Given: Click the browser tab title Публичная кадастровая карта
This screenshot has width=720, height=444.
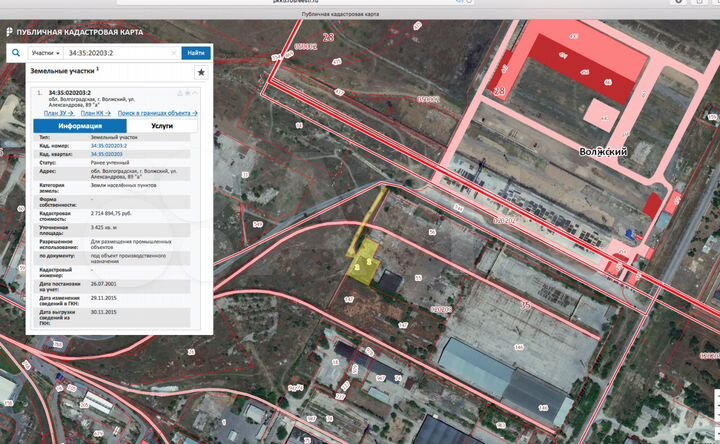Looking at the screenshot, I should tap(340, 14).
